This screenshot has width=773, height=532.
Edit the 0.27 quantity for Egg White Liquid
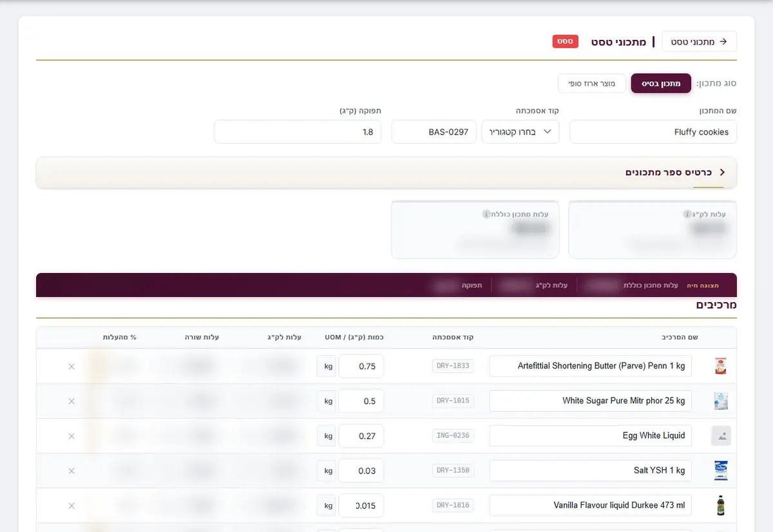(x=361, y=436)
